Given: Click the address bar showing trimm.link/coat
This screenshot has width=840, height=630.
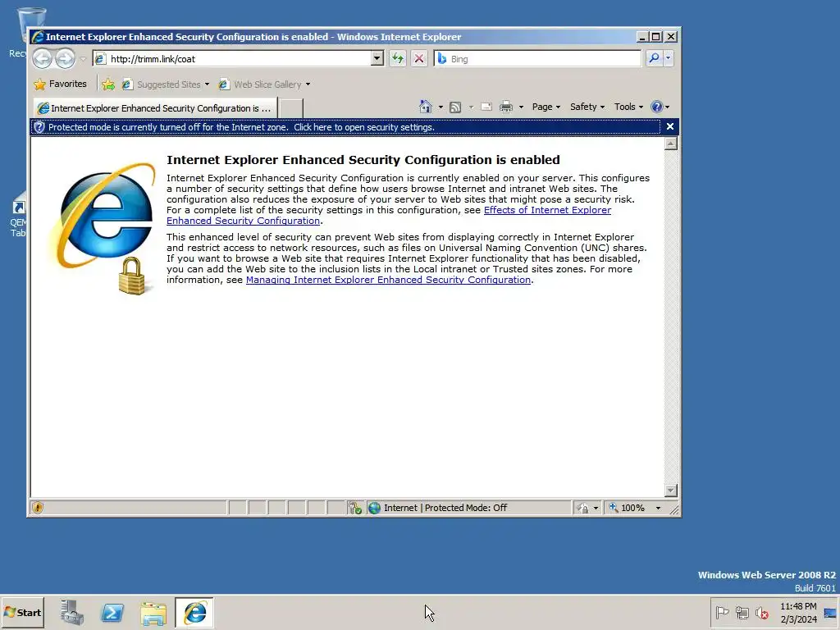Looking at the screenshot, I should [232, 59].
